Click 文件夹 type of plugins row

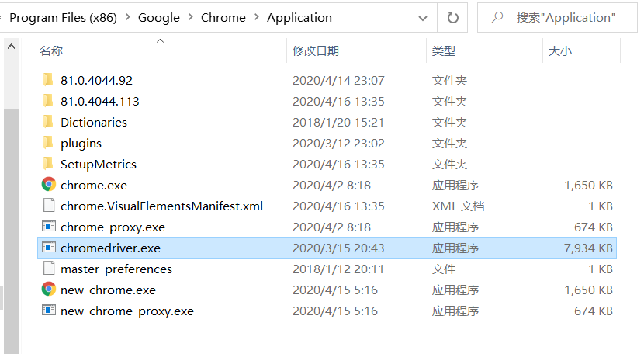[449, 143]
